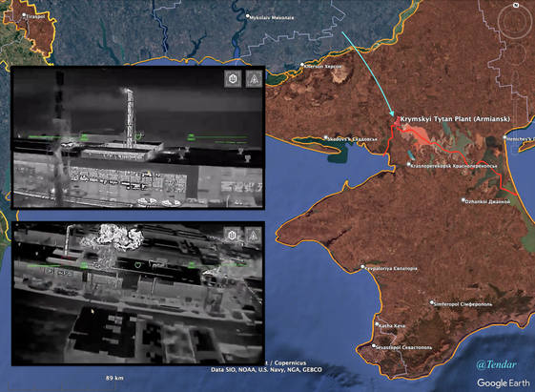Open the explosion footage thumbnail at the bottom
The image size is (535, 392).
tap(138, 294)
